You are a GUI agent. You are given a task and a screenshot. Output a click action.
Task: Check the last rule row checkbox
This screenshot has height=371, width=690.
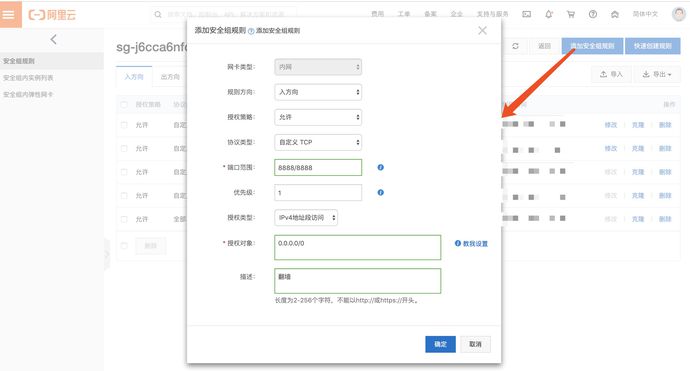point(124,219)
